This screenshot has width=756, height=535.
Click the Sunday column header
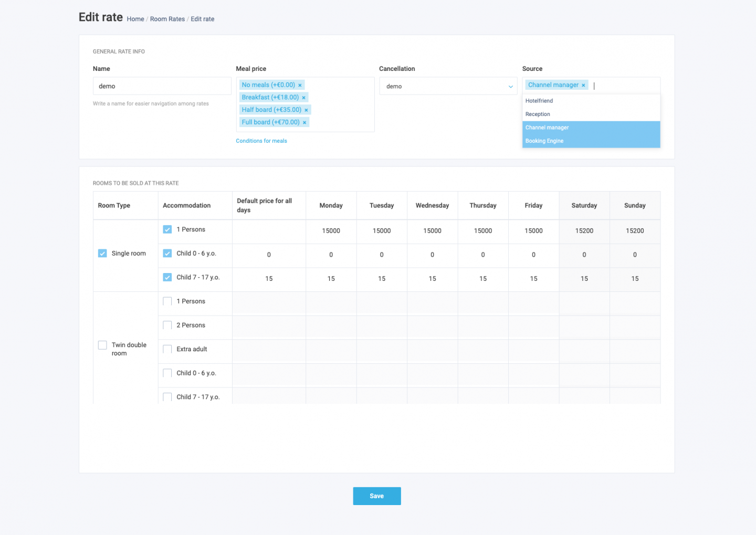[635, 206]
